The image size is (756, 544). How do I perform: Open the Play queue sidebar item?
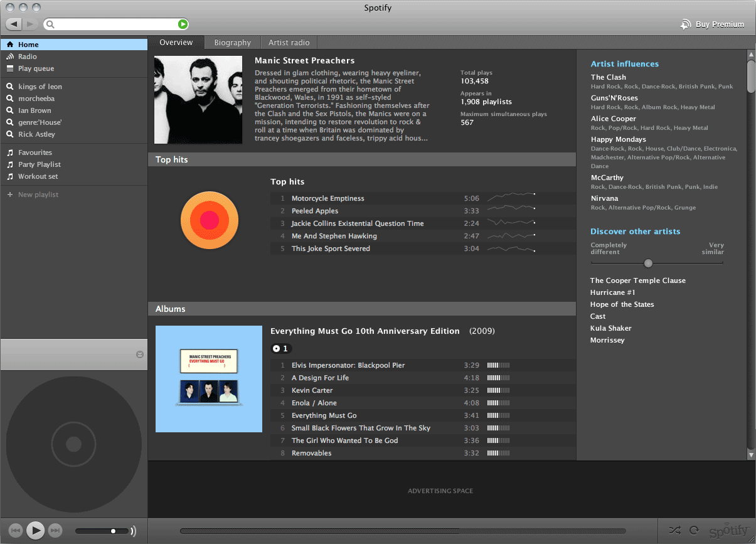36,68
